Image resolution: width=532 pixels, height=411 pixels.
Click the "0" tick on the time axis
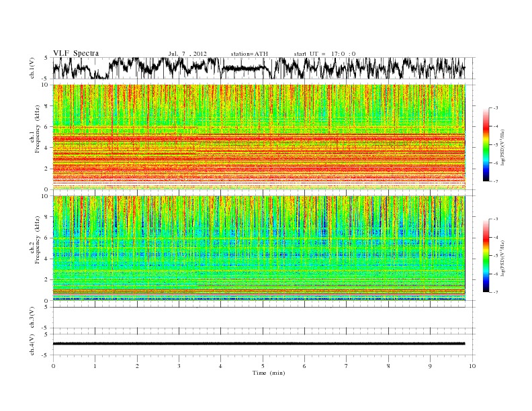53,366
